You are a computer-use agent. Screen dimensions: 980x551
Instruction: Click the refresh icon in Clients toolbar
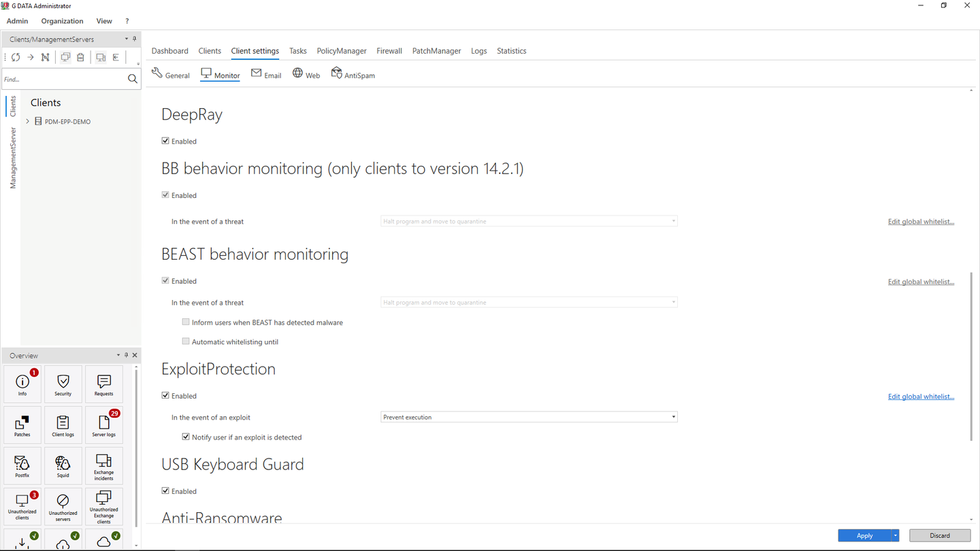click(16, 58)
